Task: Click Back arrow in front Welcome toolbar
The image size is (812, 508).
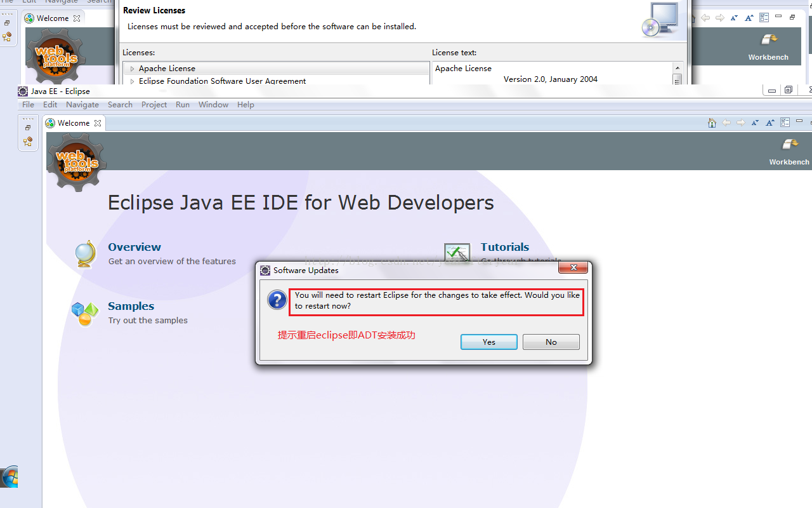Action: 726,123
